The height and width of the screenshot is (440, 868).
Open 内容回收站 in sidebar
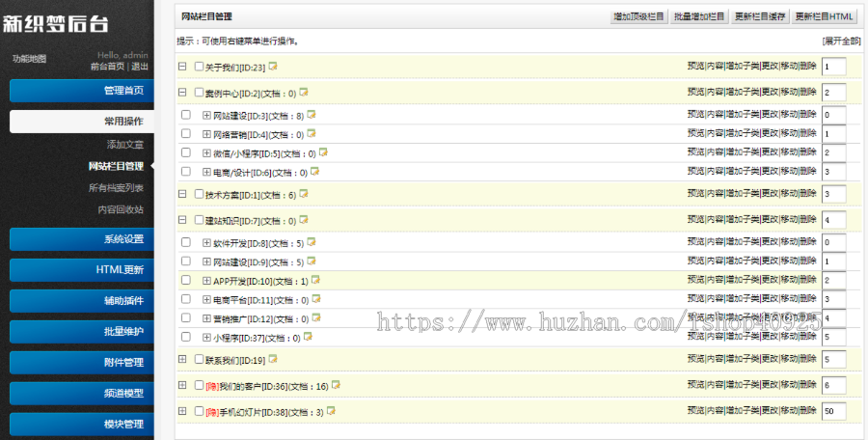121,209
